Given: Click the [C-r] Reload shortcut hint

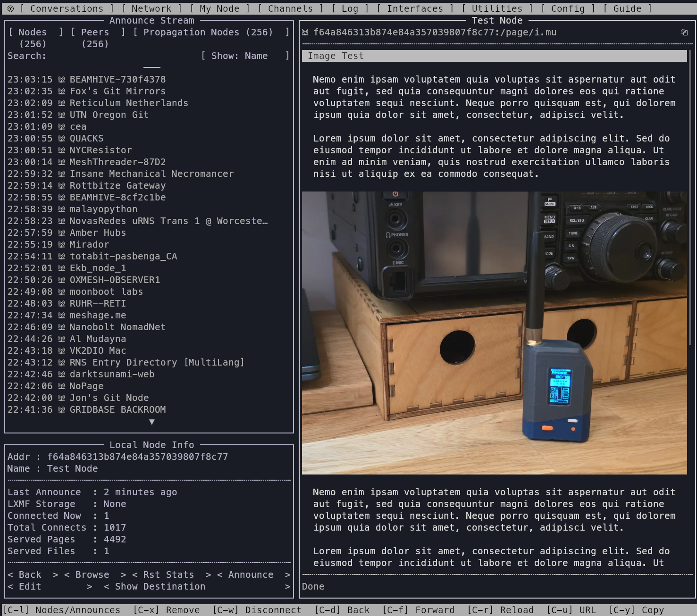Looking at the screenshot, I should (500, 610).
